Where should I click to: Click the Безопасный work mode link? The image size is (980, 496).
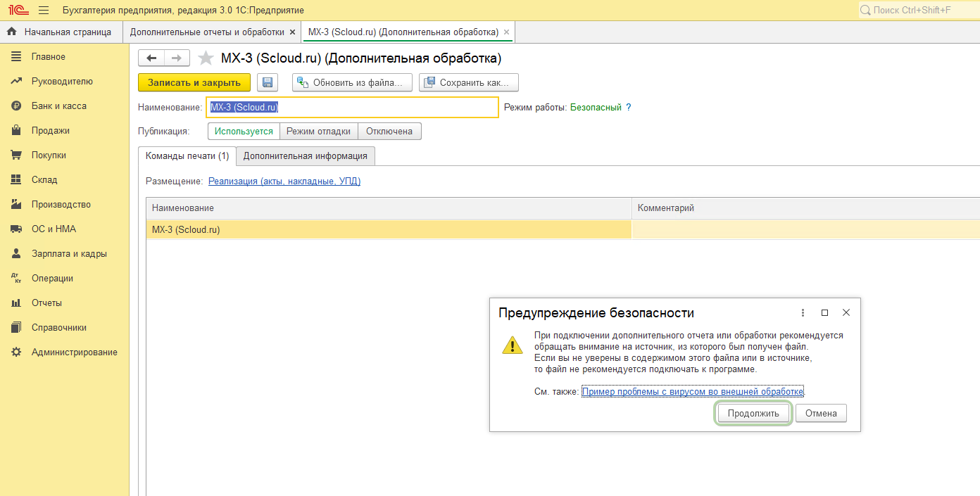(596, 108)
